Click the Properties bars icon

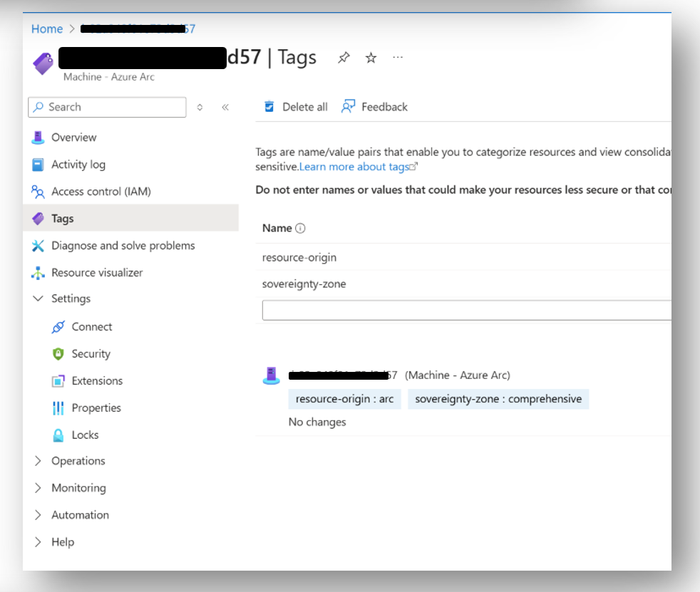click(58, 407)
